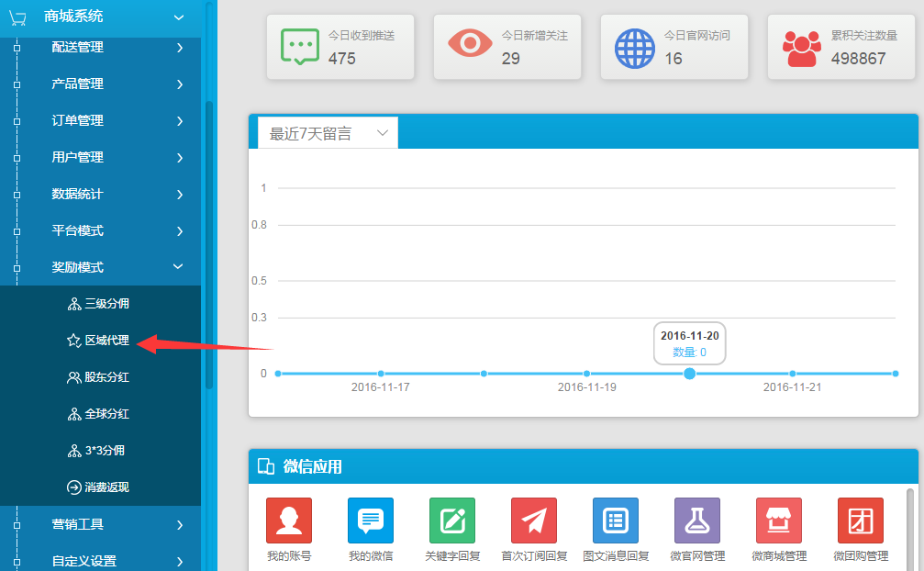Image resolution: width=924 pixels, height=571 pixels.
Task: Open 首次订阅回复 paper plane icon
Action: 534,521
